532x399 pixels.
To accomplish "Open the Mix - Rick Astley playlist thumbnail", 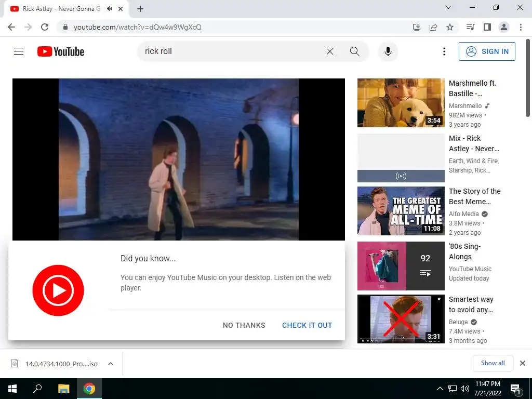I will pos(401,158).
